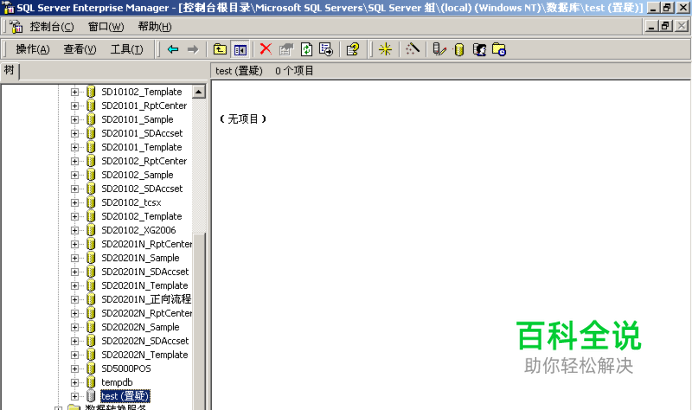
Task: Select SD20102_Template in the tree
Action: 142,216
